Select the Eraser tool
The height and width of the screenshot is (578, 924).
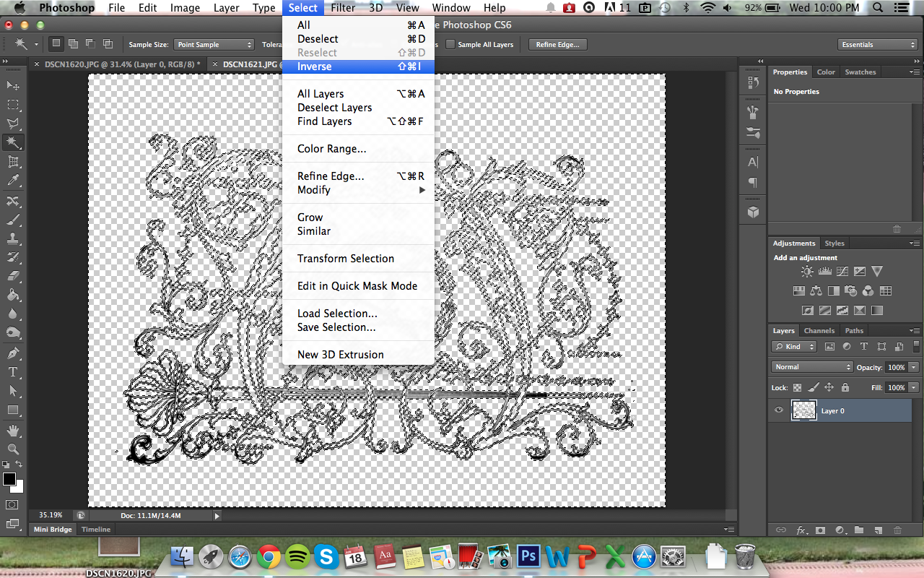pos(13,276)
